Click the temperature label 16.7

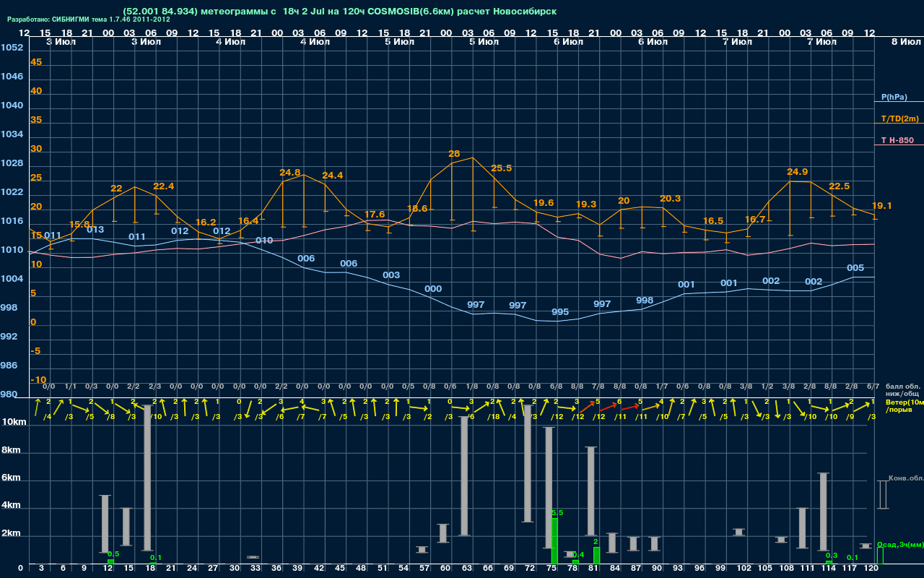coord(754,220)
